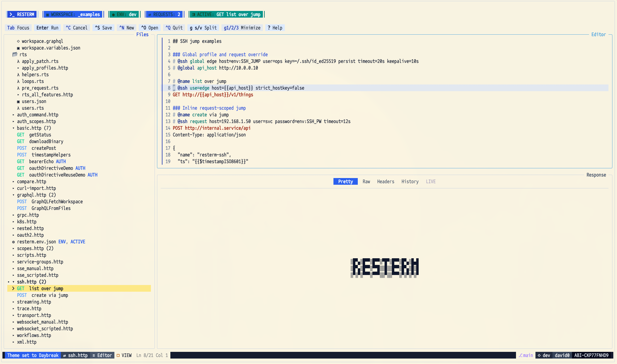
Task: Click the lambda icon beside loops.rts
Action: point(18,81)
